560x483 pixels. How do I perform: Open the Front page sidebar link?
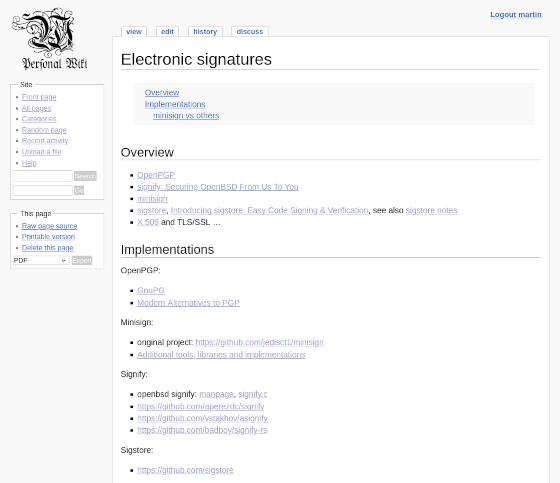click(39, 97)
